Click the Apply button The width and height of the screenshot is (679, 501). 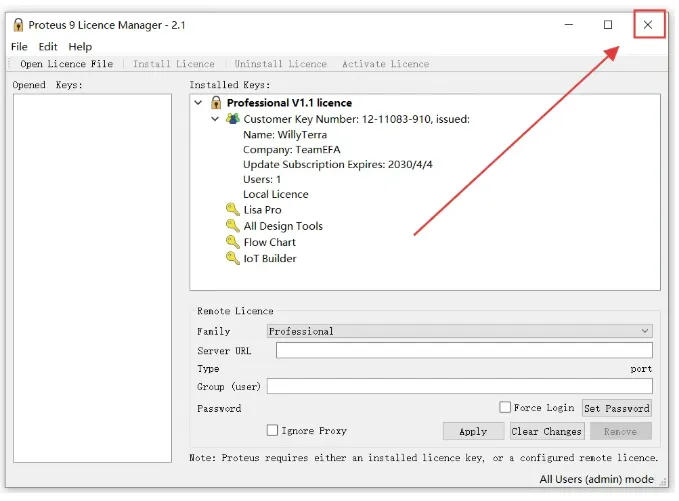point(473,431)
